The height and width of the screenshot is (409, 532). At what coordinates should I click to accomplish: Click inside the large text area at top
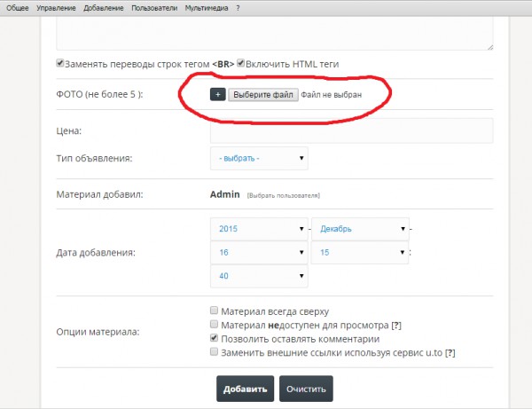click(275, 33)
